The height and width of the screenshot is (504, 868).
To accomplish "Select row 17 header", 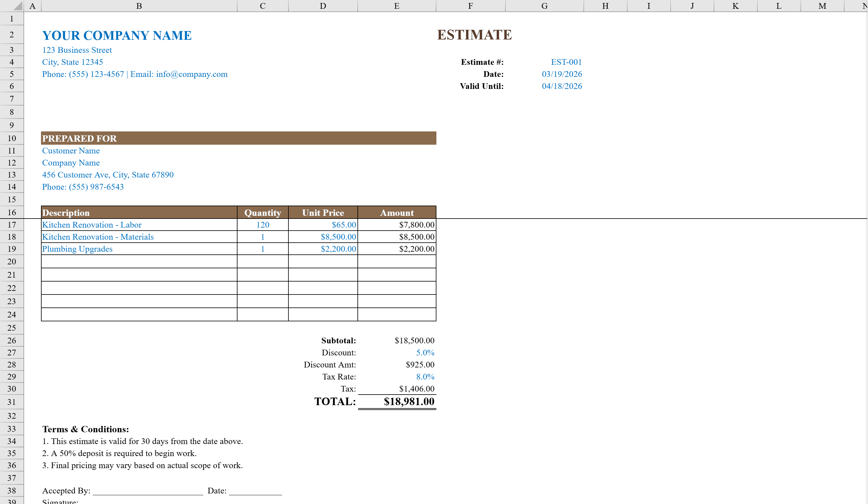I will pyautogui.click(x=12, y=225).
